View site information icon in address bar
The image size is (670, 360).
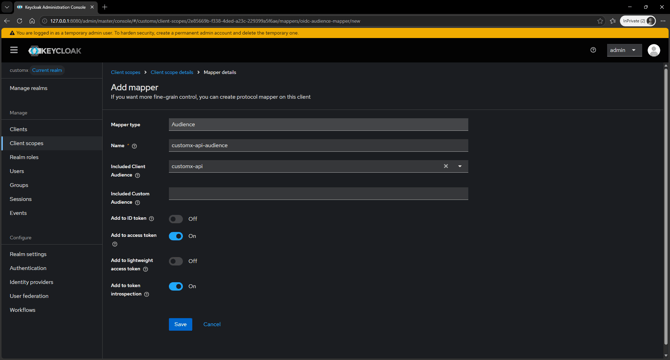pos(44,21)
